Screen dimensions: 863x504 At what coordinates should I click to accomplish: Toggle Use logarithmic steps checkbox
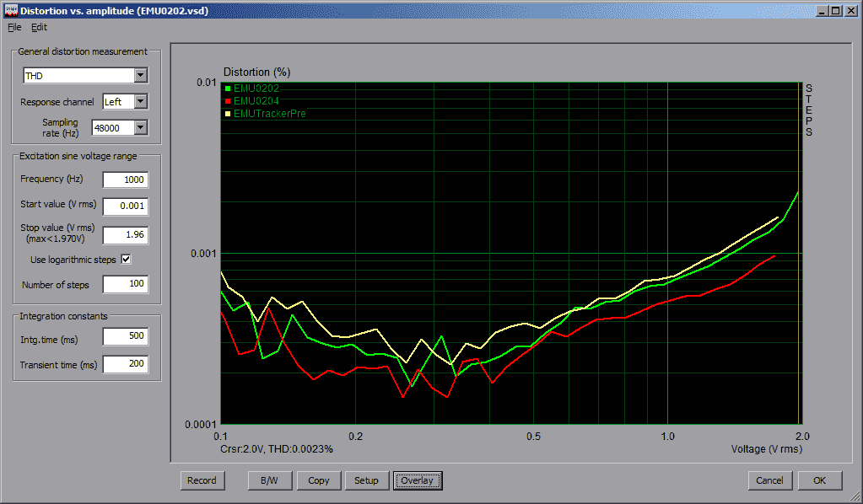127,260
